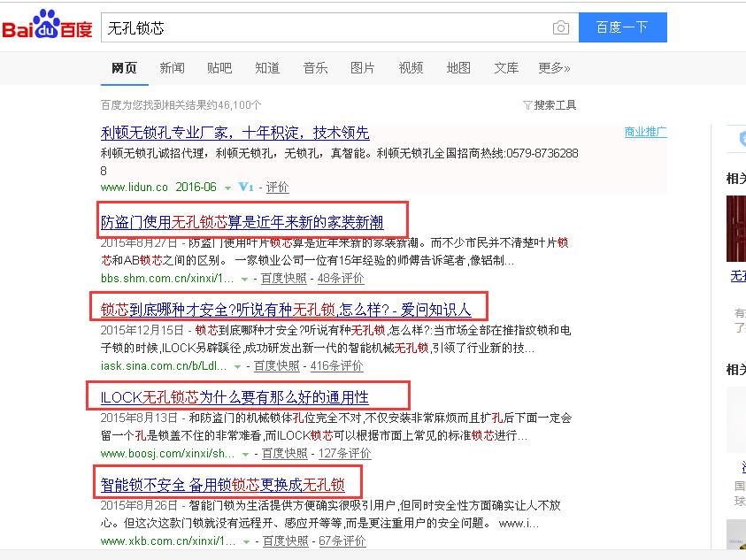The image size is (746, 560).
Task: Open 百度快照 for www.boosj.com result
Action: 285,454
